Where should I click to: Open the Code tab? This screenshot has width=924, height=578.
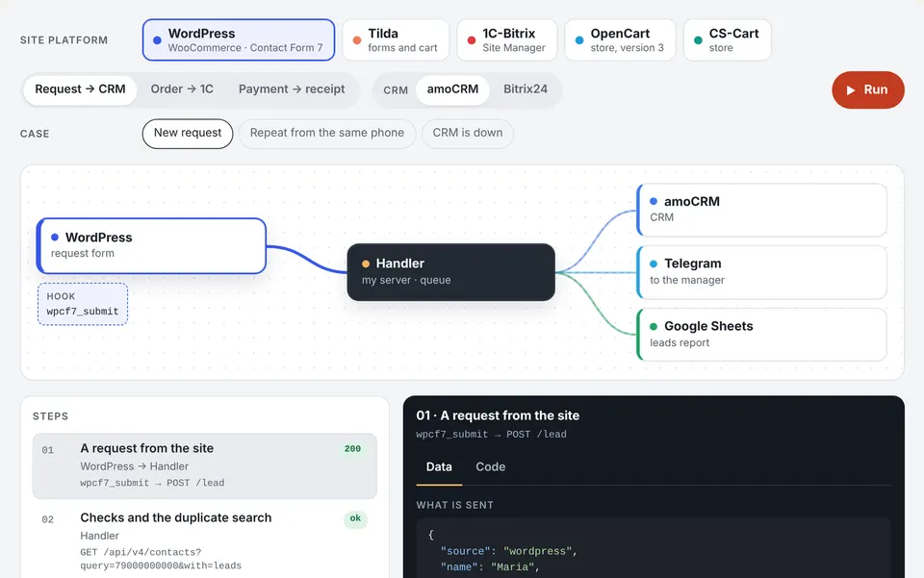490,466
